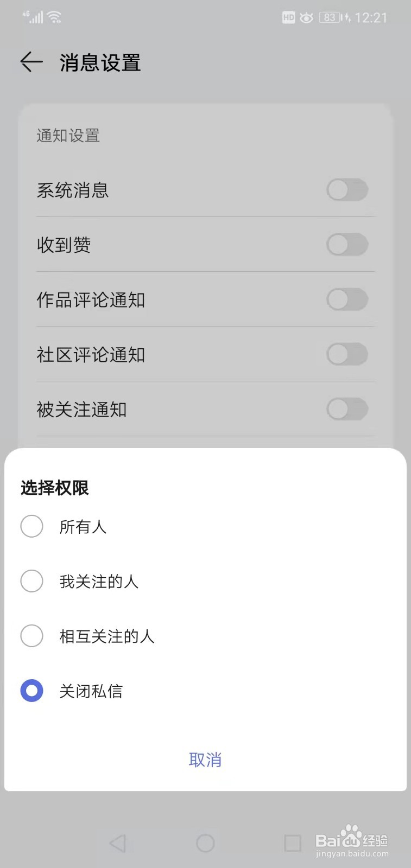
Task: Tap the eye comfort icon in status bar
Action: [306, 17]
